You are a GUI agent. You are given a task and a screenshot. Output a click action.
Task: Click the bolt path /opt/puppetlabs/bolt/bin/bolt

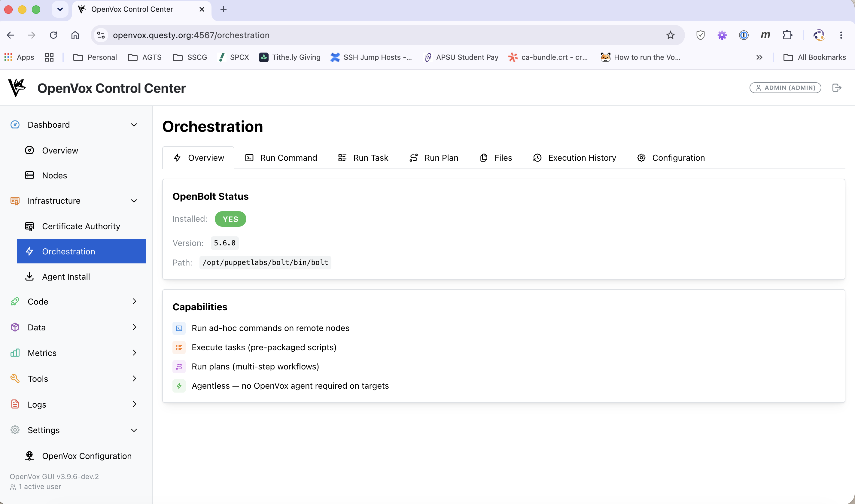tap(265, 263)
